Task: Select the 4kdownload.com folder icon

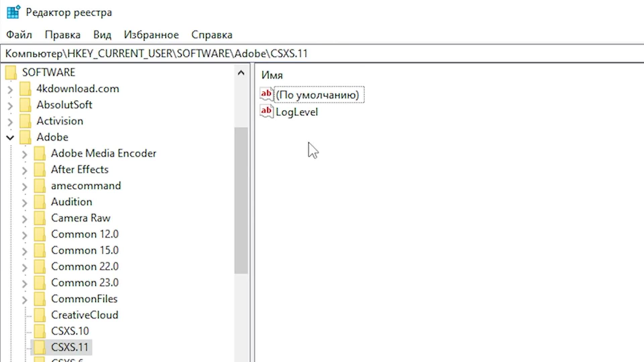Action: pos(25,89)
